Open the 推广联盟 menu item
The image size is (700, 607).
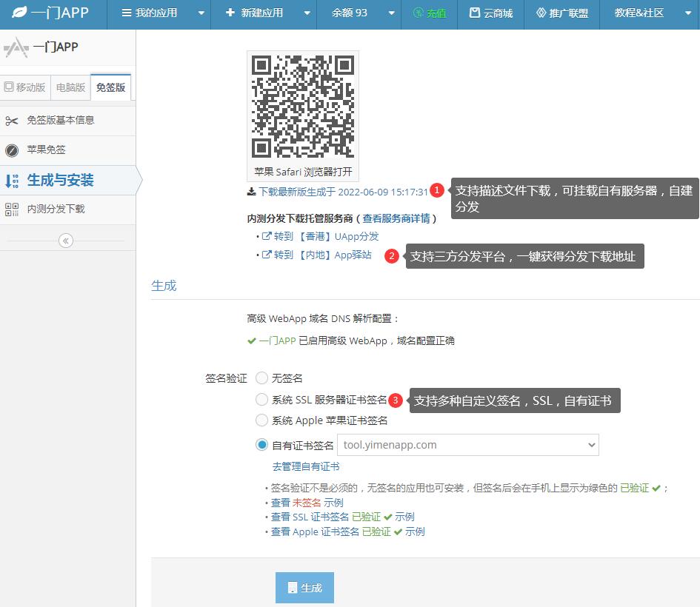coord(561,13)
